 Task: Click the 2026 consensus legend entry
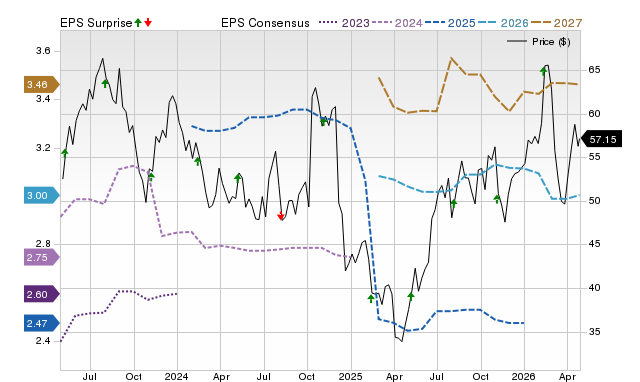point(503,23)
